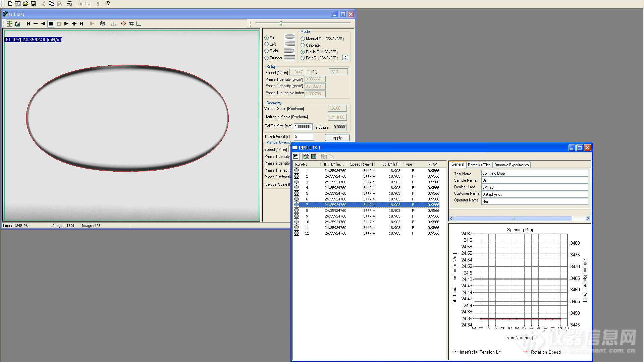The image size is (644, 362).
Task: Click the export/save results icon in Results
Action: point(306,157)
